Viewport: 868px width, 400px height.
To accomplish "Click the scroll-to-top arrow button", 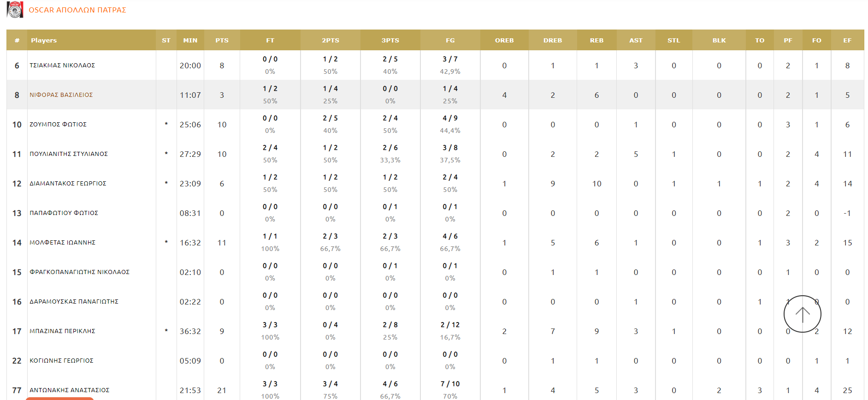I will (x=802, y=314).
